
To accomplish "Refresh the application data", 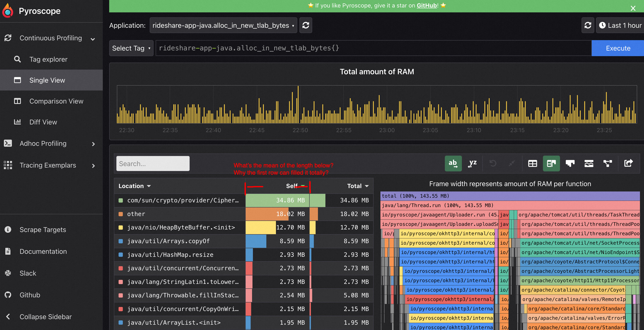I will 306,25.
